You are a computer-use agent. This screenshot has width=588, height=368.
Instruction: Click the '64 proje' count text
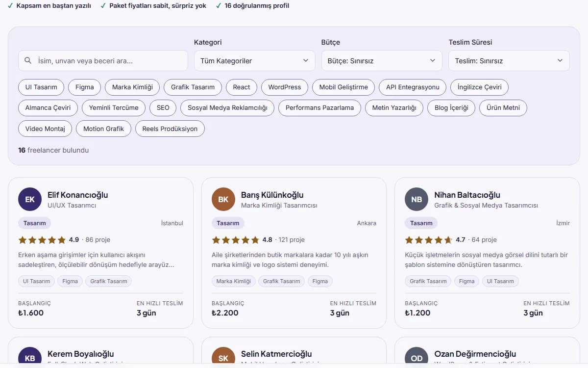coord(484,240)
